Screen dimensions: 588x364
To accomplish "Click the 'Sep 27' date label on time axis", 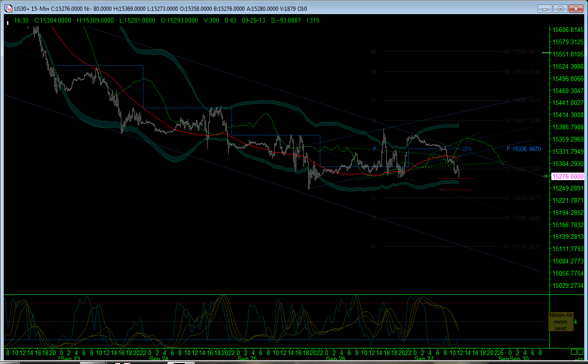I will (424, 359).
